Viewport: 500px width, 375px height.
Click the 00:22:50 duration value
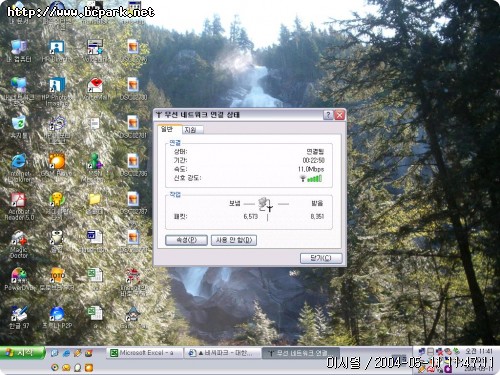(313, 160)
